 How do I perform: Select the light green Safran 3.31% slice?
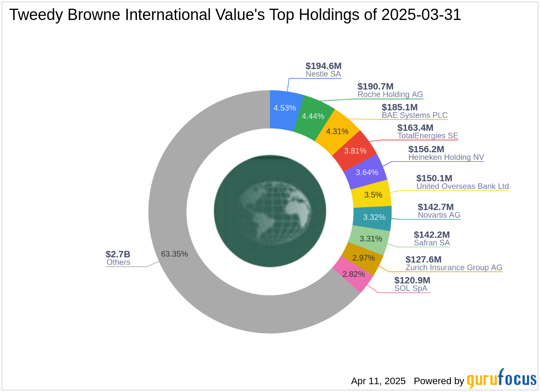coord(369,239)
